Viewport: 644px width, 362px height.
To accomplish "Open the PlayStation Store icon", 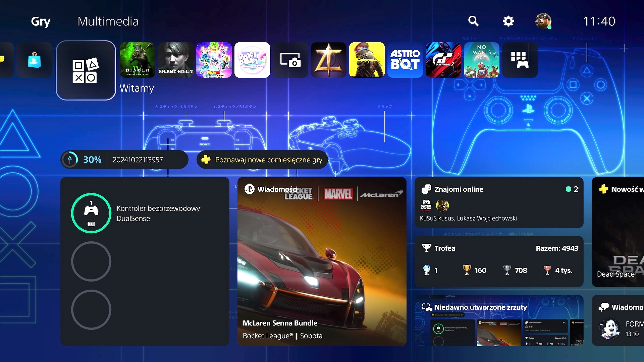I will point(35,60).
